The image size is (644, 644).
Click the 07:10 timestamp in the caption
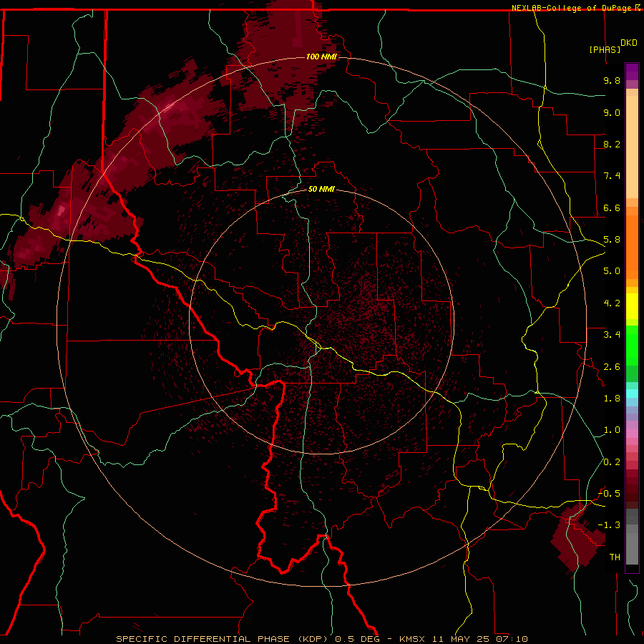[512, 639]
